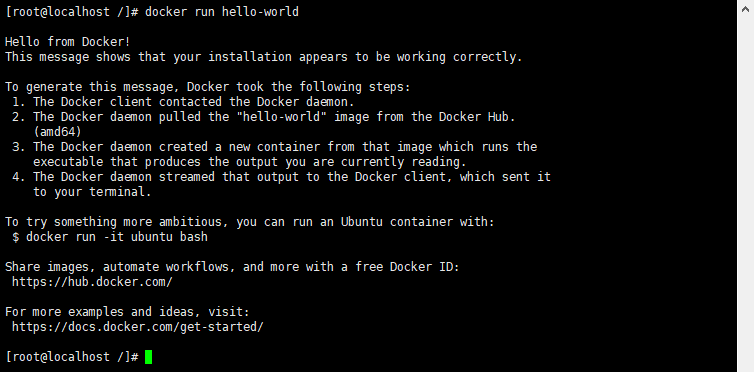Click 'To try something more ambitious' line
This screenshot has height=372, width=754.
pyautogui.click(x=250, y=222)
